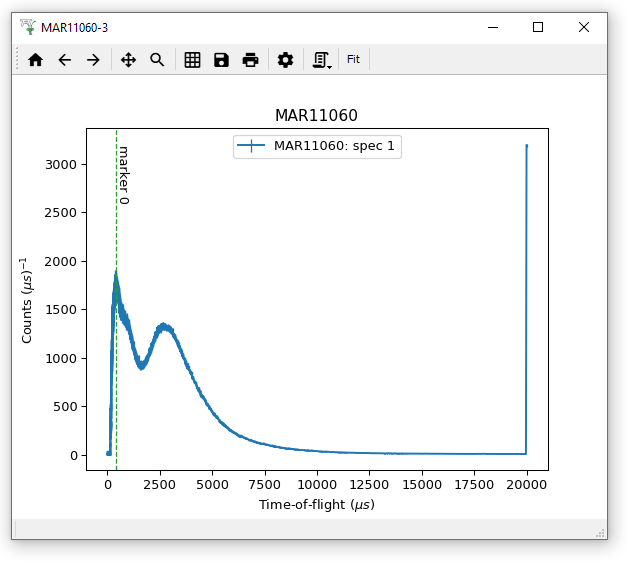Minimize the MAR11060-3 plot window
The height and width of the screenshot is (563, 634).
492,27
